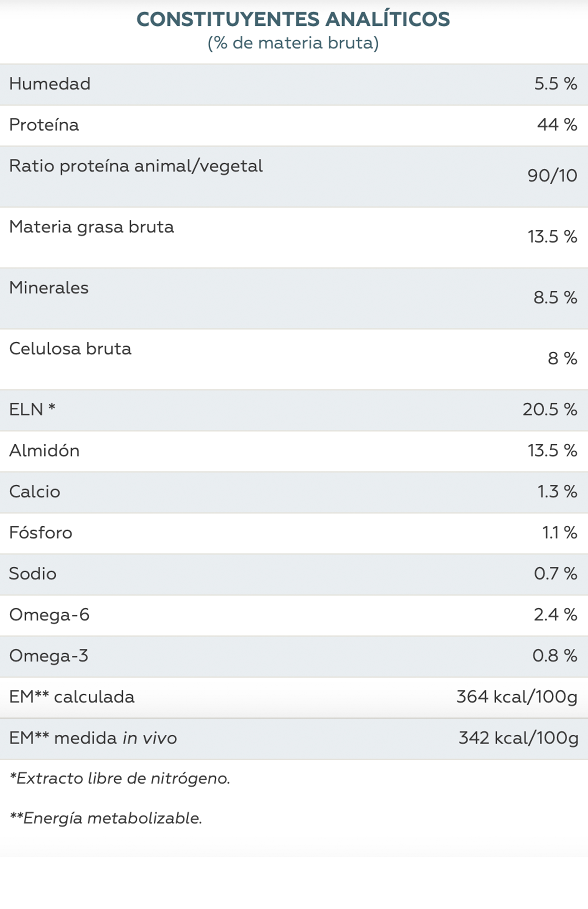Viewport: 588px width, 909px height.
Task: Select the Proteína row label
Action: coord(44,125)
